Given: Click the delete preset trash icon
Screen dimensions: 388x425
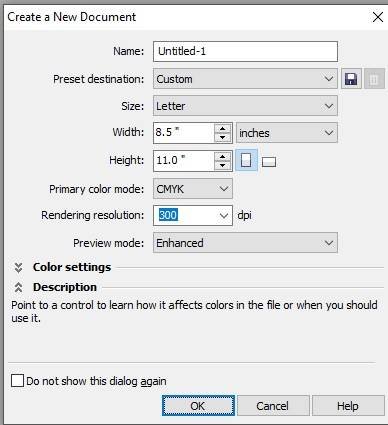Looking at the screenshot, I should (x=374, y=79).
